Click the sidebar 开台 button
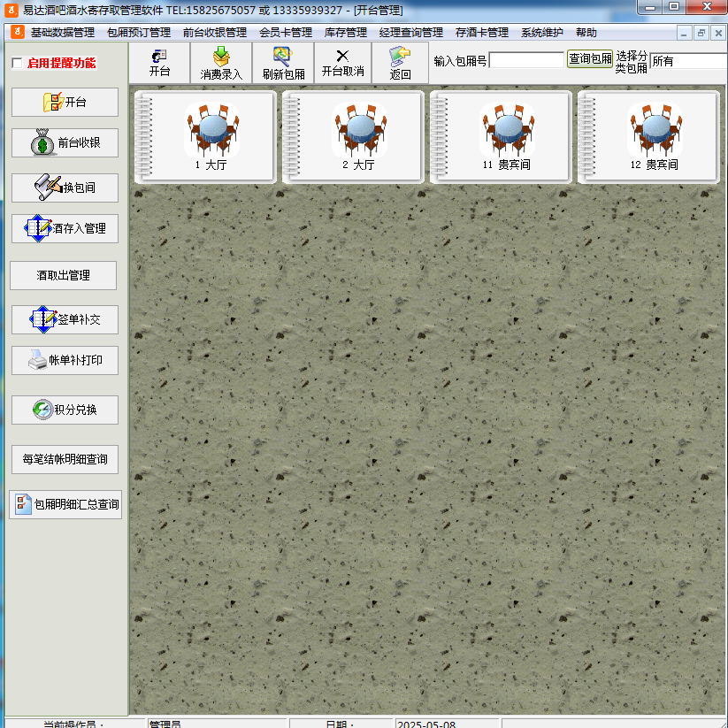Screen dimensions: 728x728 (x=65, y=102)
